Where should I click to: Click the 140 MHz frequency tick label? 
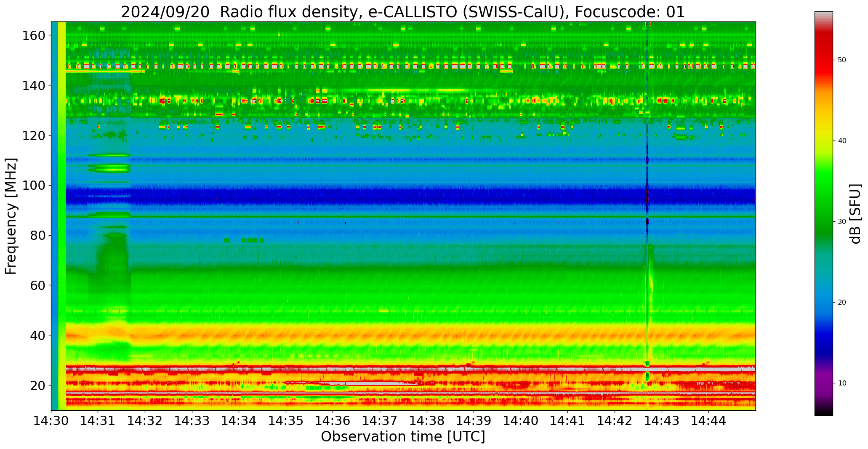pos(34,85)
